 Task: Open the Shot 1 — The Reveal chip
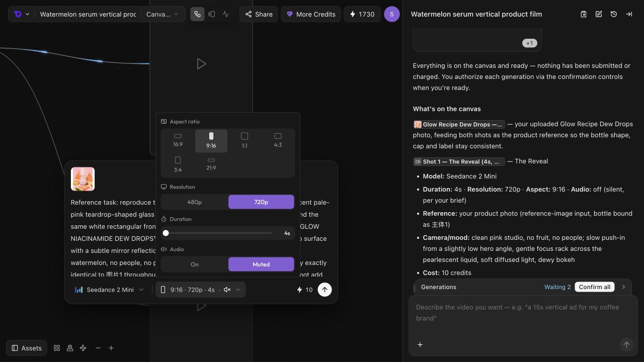click(459, 161)
